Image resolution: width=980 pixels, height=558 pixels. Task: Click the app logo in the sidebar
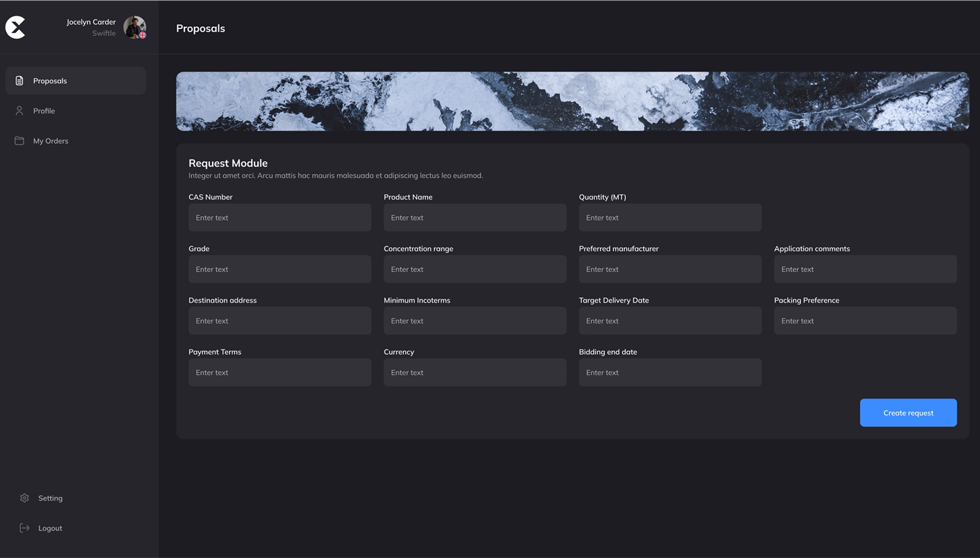point(16,27)
